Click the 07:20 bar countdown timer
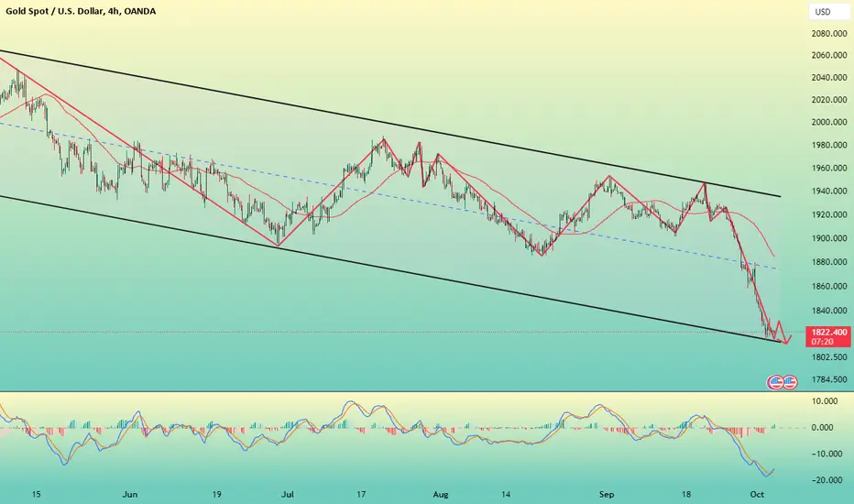Viewport: 854px width, 504px height. 823,342
